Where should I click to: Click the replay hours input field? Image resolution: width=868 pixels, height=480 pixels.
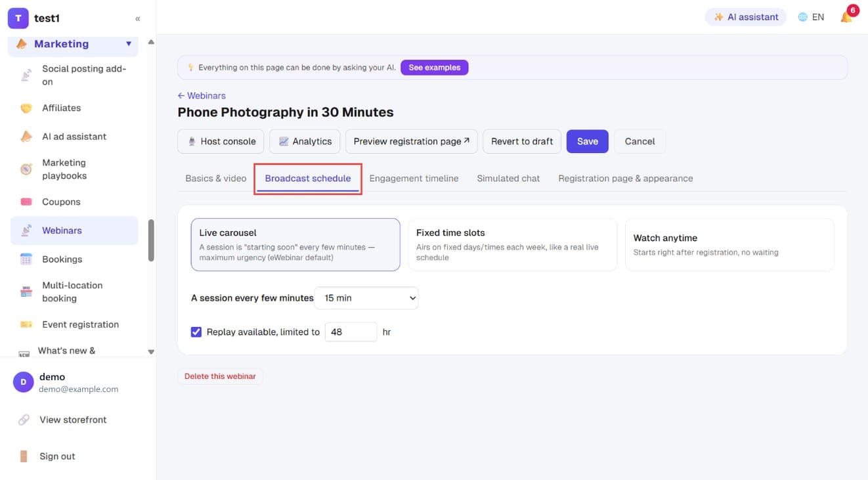(351, 332)
